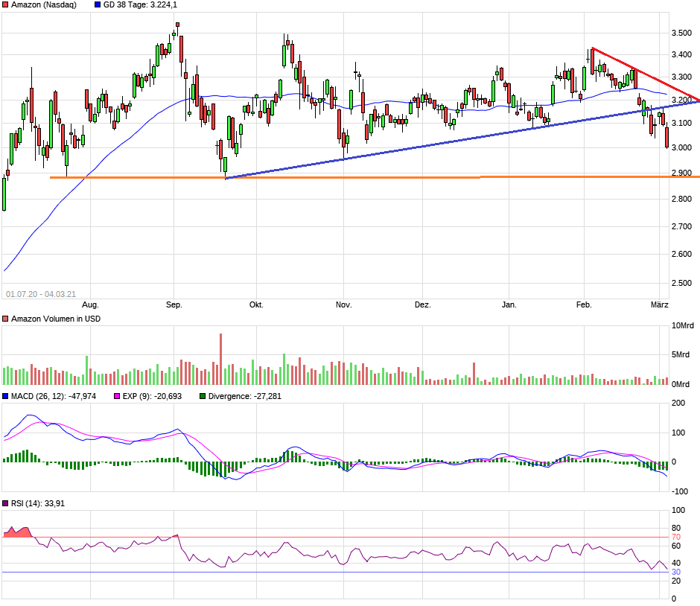Screen dimensions: 700x606
Task: Click the date range '01.07.20 - 04.03.21'
Action: (41, 295)
